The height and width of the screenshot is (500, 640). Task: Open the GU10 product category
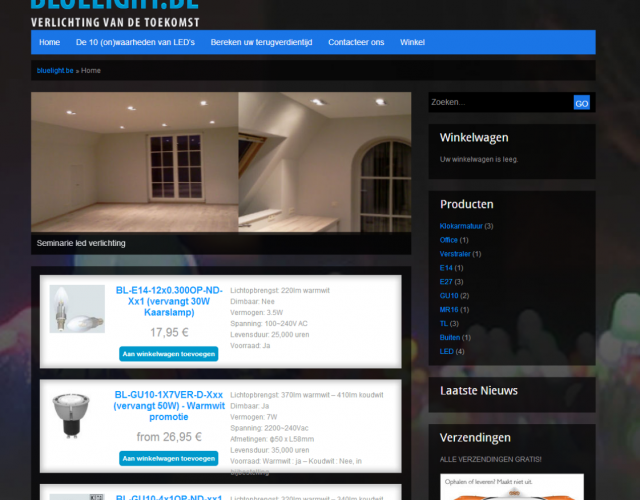click(449, 296)
